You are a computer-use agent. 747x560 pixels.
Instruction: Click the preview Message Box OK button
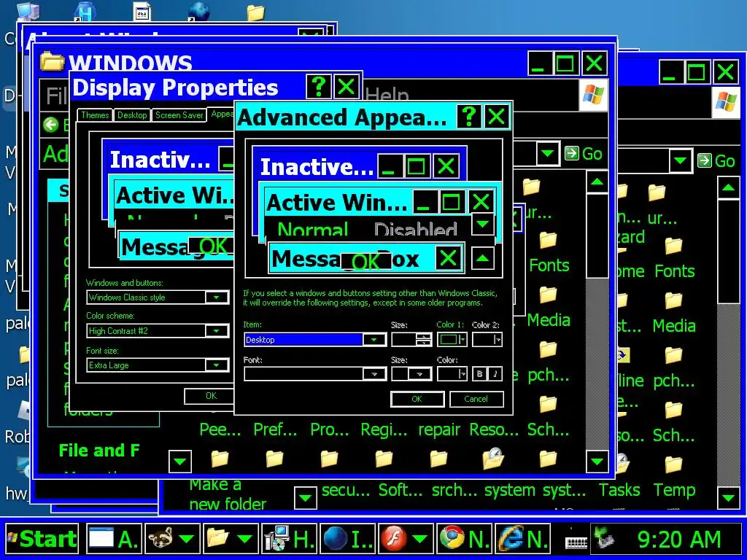pyautogui.click(x=366, y=262)
